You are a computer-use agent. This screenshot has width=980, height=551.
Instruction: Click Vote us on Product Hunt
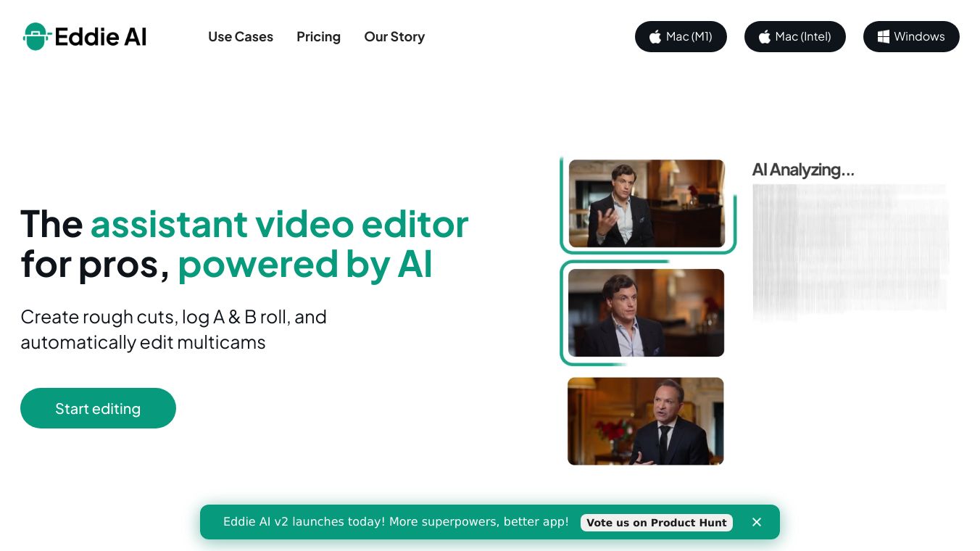(657, 523)
